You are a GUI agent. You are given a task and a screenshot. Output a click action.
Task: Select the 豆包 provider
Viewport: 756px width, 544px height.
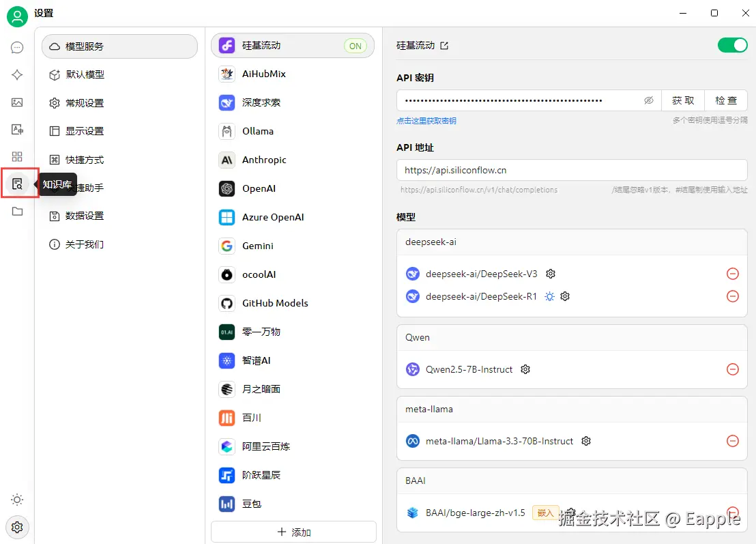[x=293, y=504]
